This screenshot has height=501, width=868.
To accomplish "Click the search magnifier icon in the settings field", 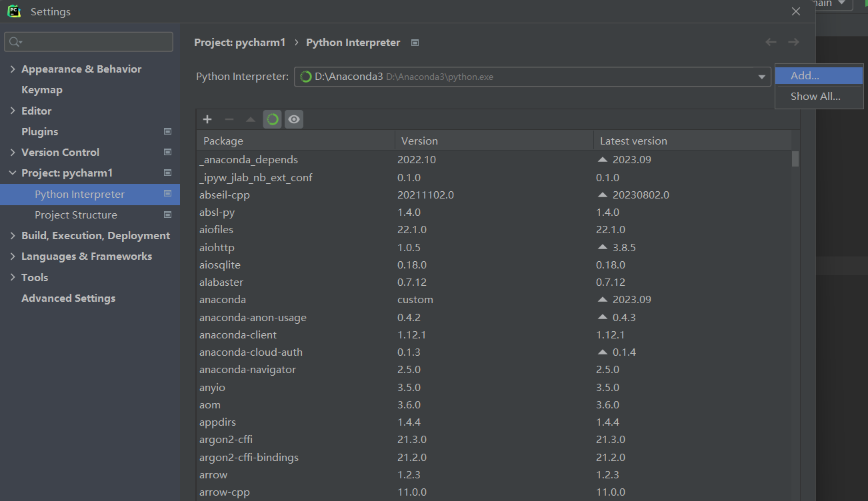I will tap(15, 42).
